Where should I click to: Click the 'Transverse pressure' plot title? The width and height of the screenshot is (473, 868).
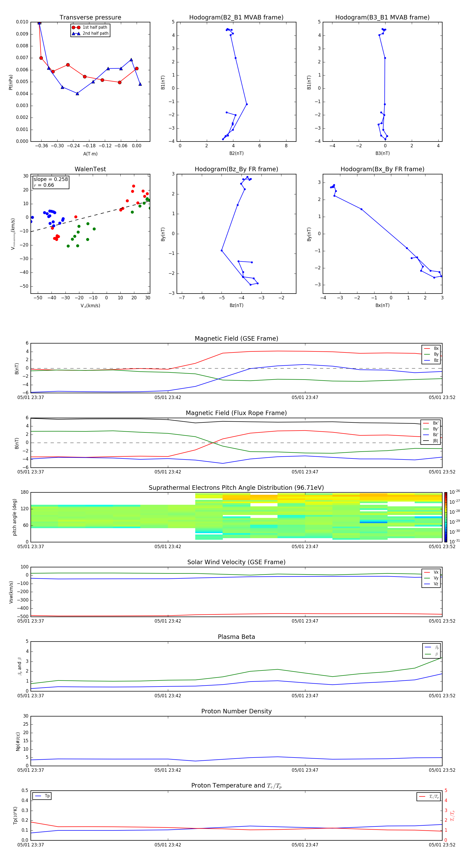(x=90, y=18)
